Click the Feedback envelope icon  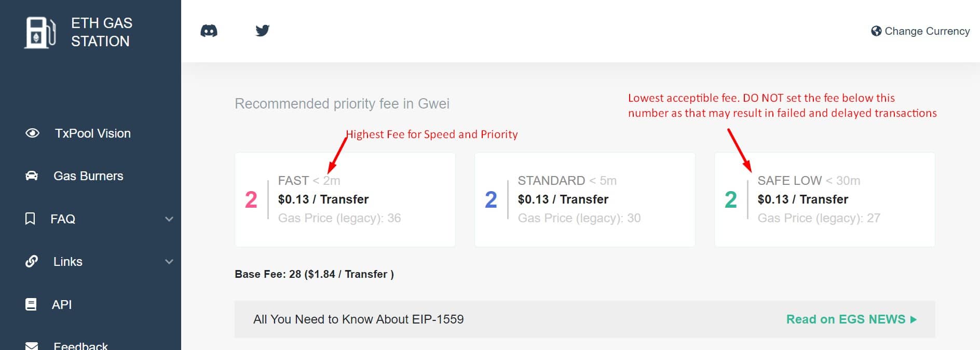pos(32,346)
